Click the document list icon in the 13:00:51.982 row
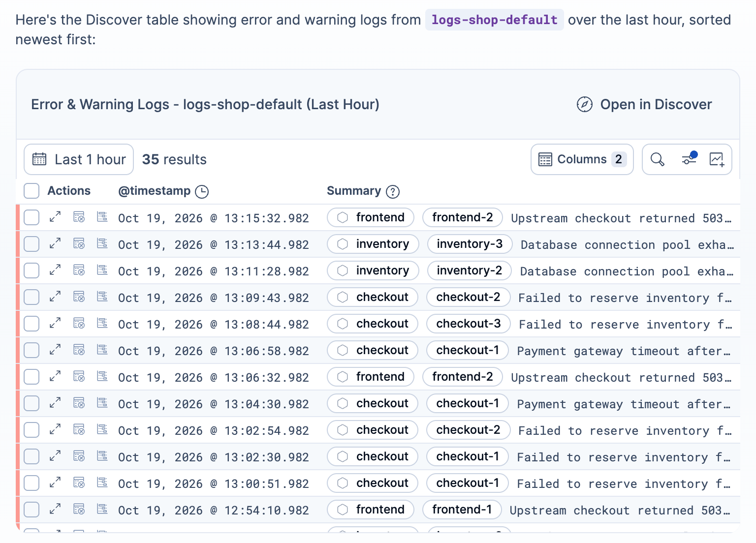Image resolution: width=756 pixels, height=543 pixels. [x=102, y=482]
